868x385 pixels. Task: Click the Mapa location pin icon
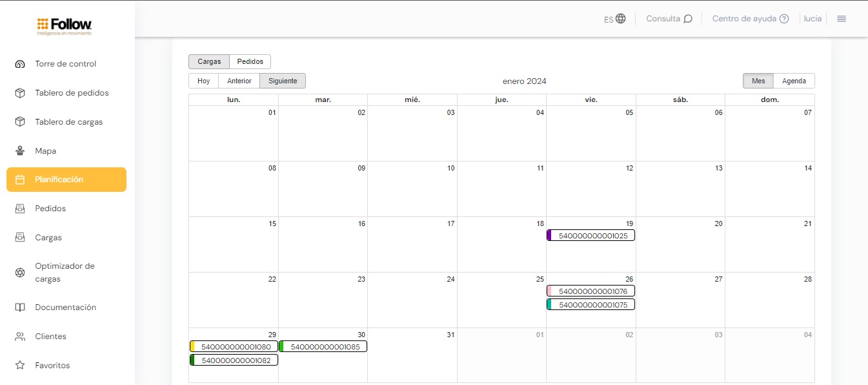click(x=20, y=151)
